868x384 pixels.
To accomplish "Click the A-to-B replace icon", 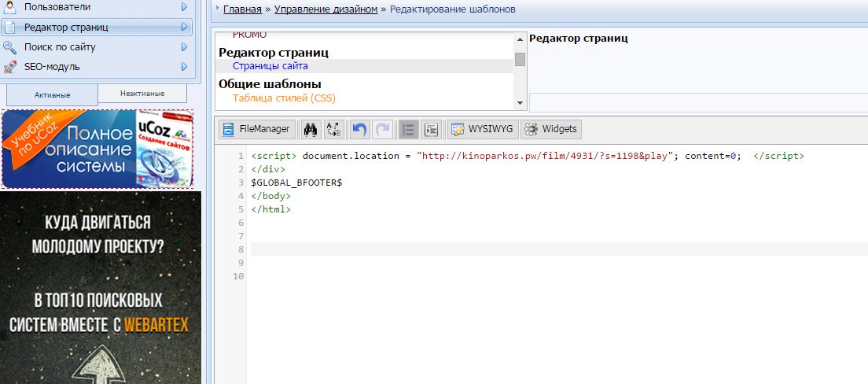I will coord(334,129).
